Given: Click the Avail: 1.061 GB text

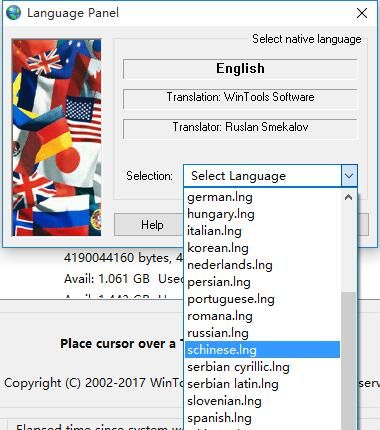Looking at the screenshot, I should pyautogui.click(x=107, y=279).
